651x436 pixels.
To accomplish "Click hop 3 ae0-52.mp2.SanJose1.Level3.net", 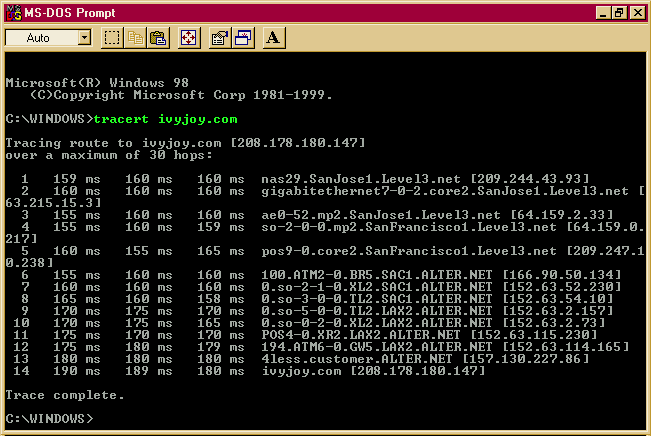I will [x=381, y=215].
